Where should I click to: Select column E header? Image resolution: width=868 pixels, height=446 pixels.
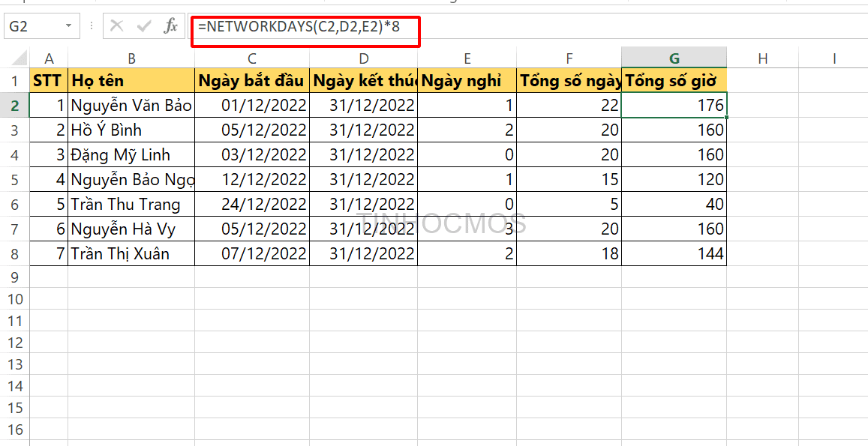[x=467, y=58]
